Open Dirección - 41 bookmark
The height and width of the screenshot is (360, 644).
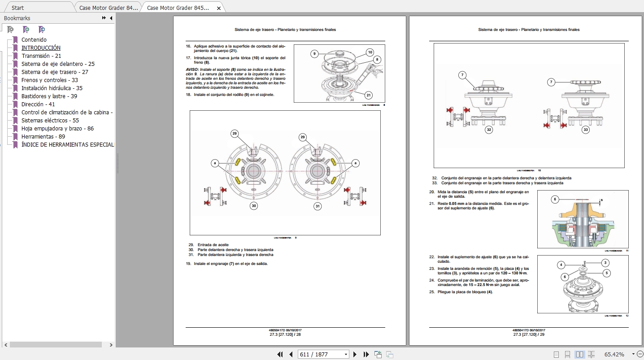[x=38, y=104]
